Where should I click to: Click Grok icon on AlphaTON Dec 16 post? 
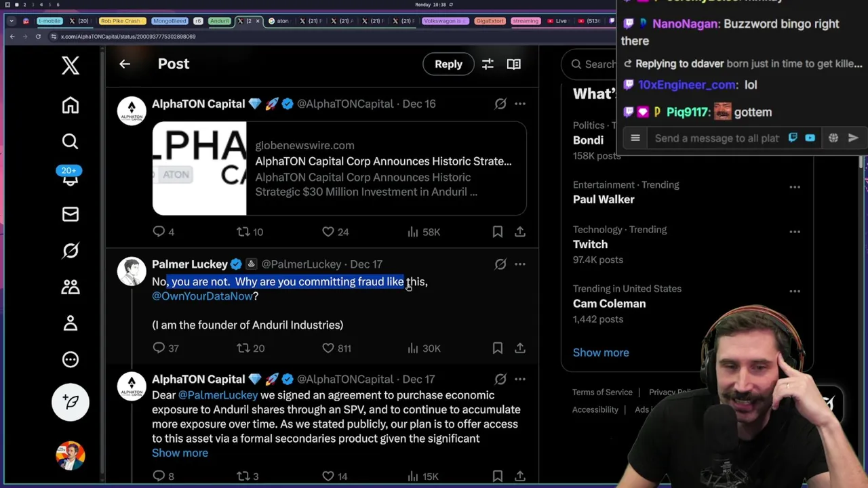pyautogui.click(x=500, y=104)
